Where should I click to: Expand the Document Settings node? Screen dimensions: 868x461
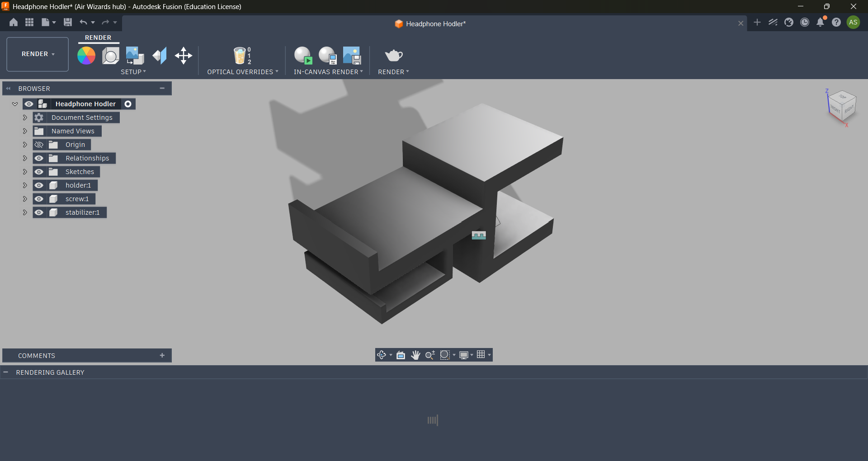pos(25,118)
